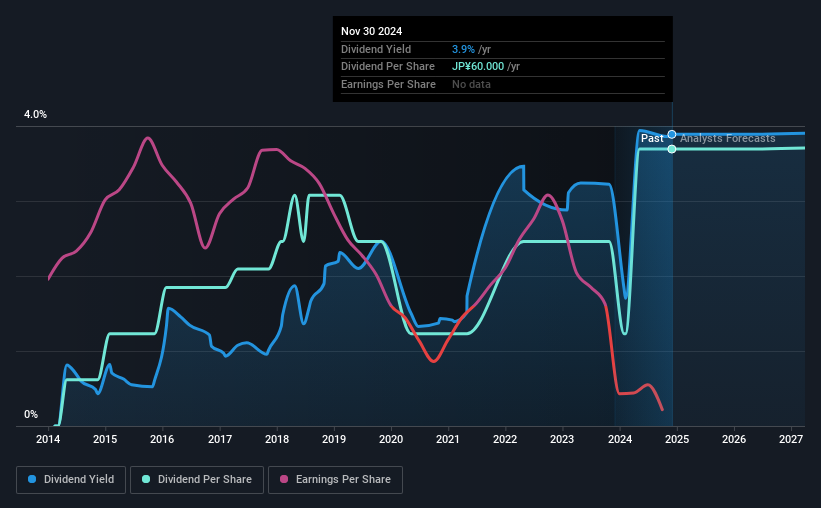Click the 2023 x-axis label

point(562,439)
